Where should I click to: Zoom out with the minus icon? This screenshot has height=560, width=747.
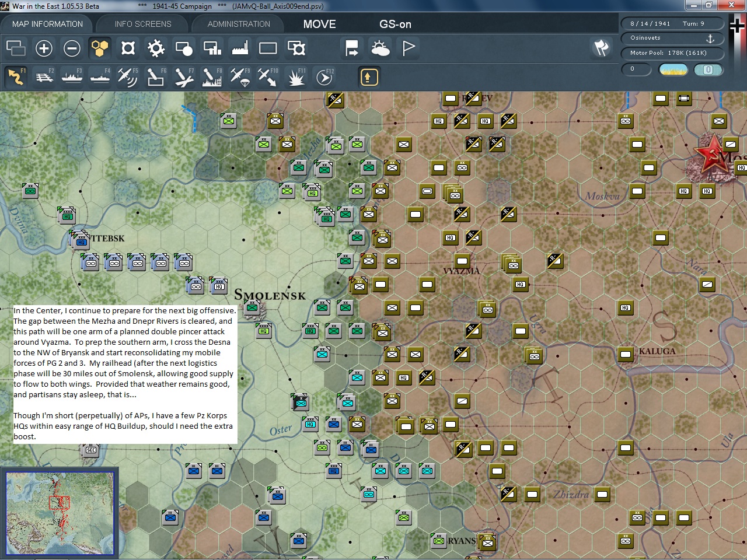coord(72,48)
